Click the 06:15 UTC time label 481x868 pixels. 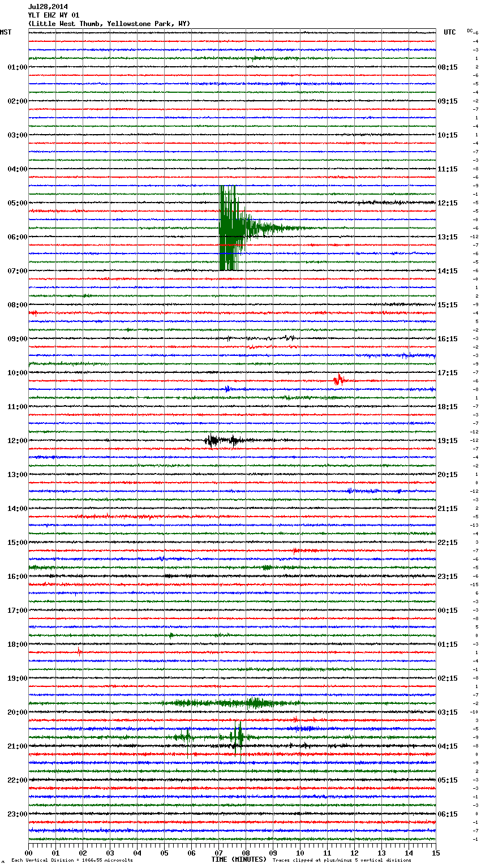(448, 814)
